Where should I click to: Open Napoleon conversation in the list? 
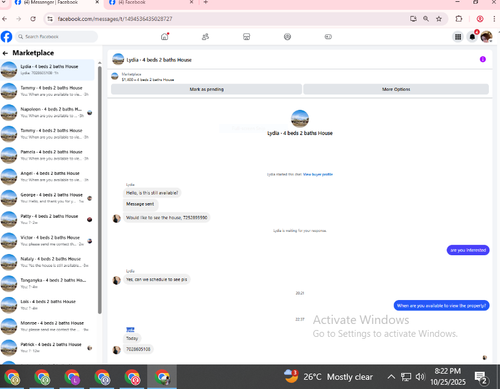click(x=47, y=112)
